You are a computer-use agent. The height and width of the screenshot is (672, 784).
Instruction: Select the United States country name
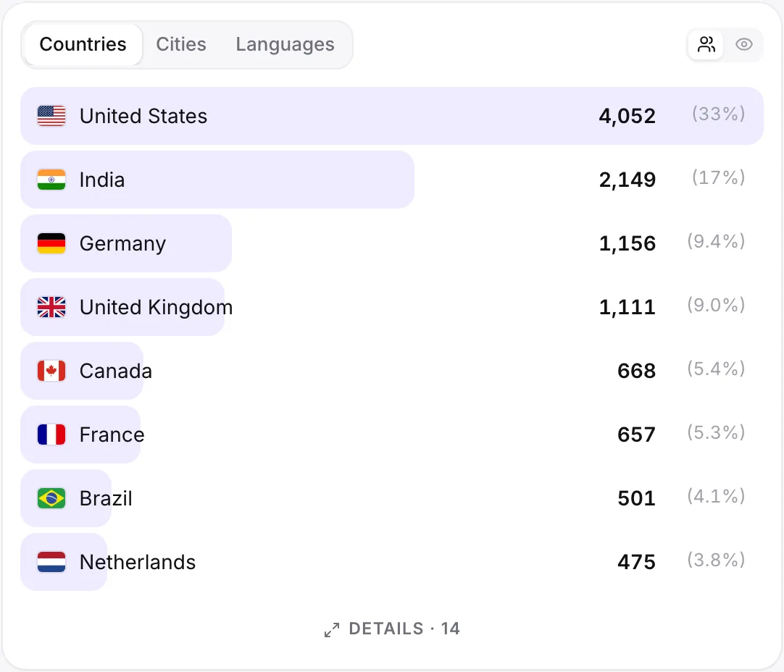click(x=143, y=117)
